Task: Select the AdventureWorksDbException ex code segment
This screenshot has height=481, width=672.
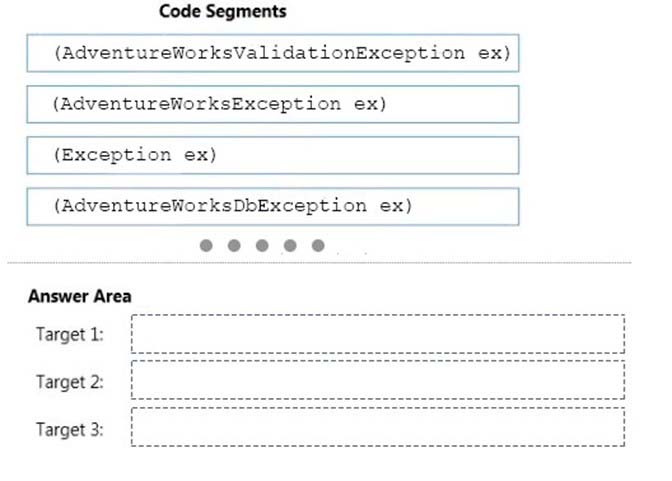Action: 273,206
